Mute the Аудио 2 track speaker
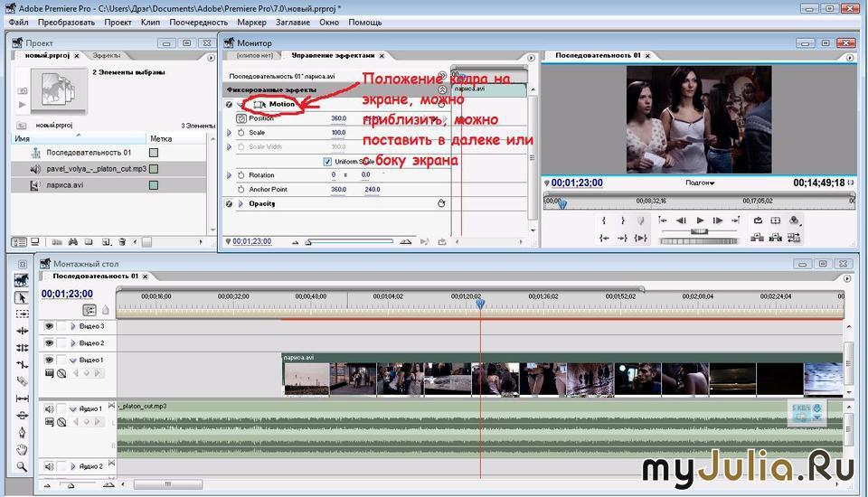The image size is (868, 497). pos(49,466)
